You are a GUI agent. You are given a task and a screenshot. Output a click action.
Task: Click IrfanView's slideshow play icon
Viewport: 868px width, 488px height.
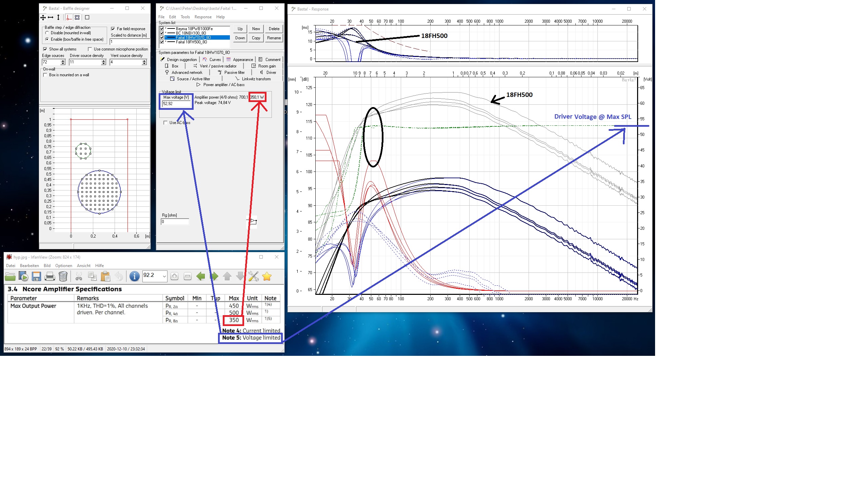(x=23, y=277)
